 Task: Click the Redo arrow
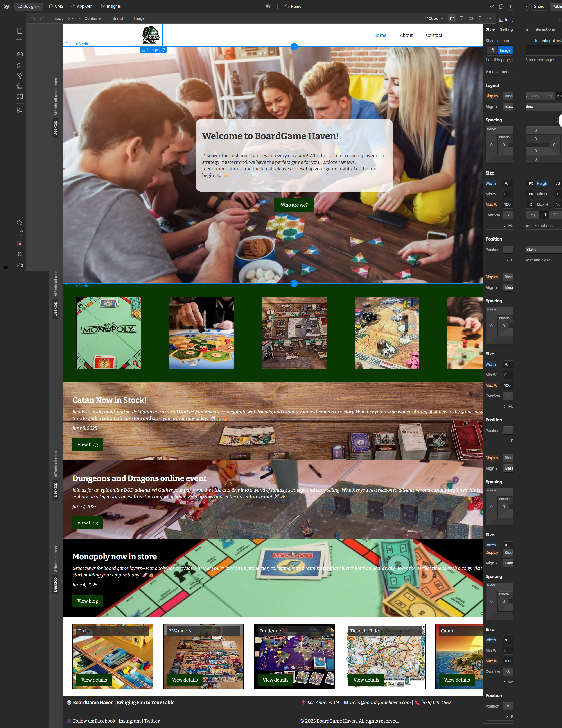(x=42, y=18)
